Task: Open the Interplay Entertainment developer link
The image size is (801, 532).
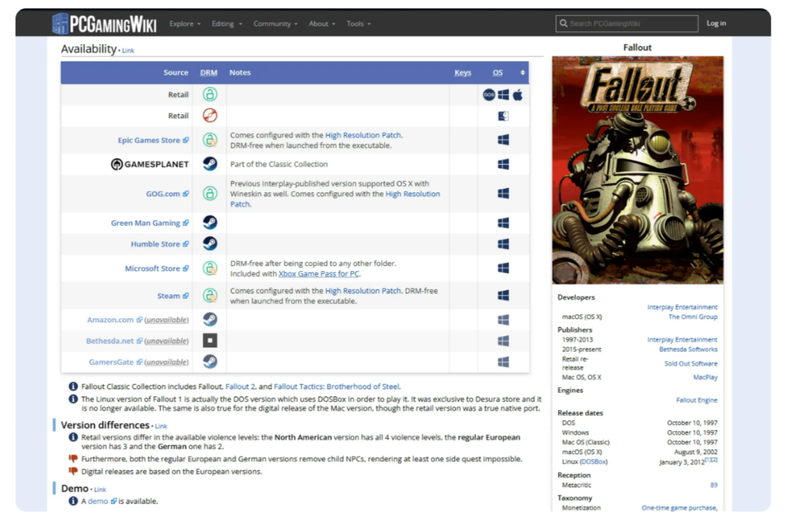Action: 682,307
